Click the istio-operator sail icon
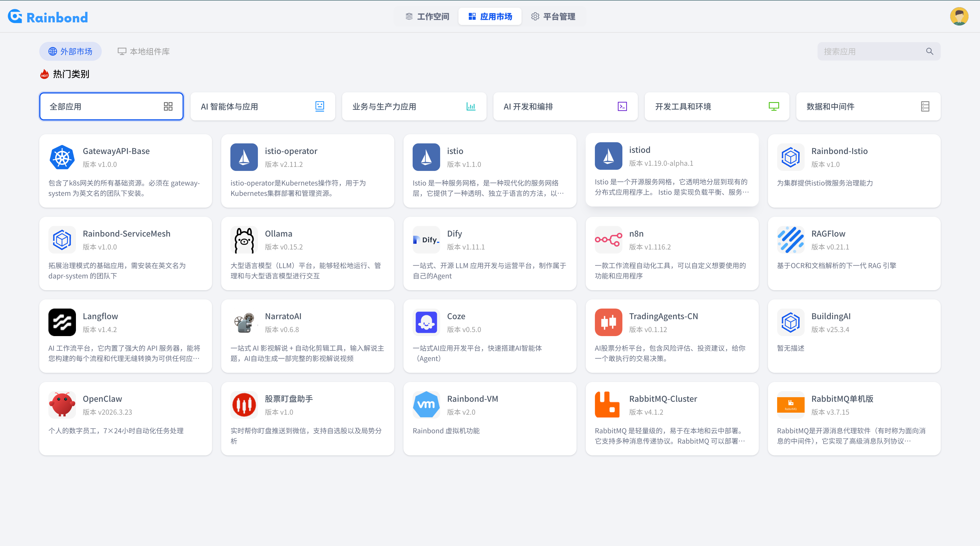This screenshot has width=980, height=546. 244,157
